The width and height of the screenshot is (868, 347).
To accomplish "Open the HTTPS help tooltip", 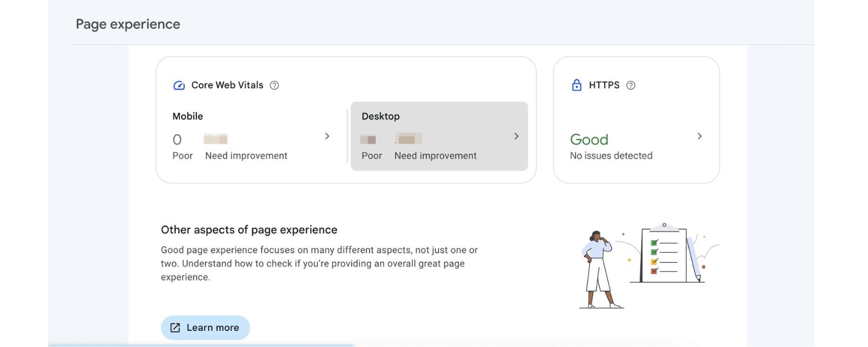I will tap(631, 84).
